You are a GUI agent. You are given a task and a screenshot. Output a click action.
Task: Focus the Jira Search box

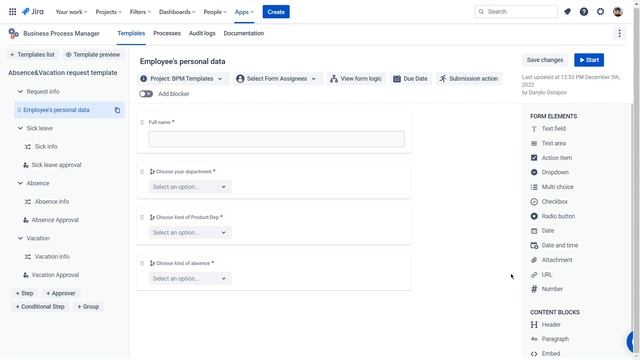[516, 12]
